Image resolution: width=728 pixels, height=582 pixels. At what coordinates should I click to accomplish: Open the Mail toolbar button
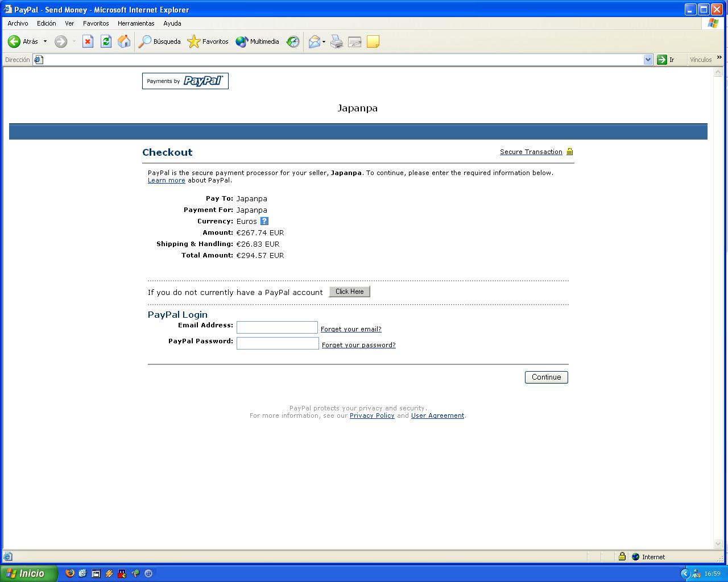(314, 41)
